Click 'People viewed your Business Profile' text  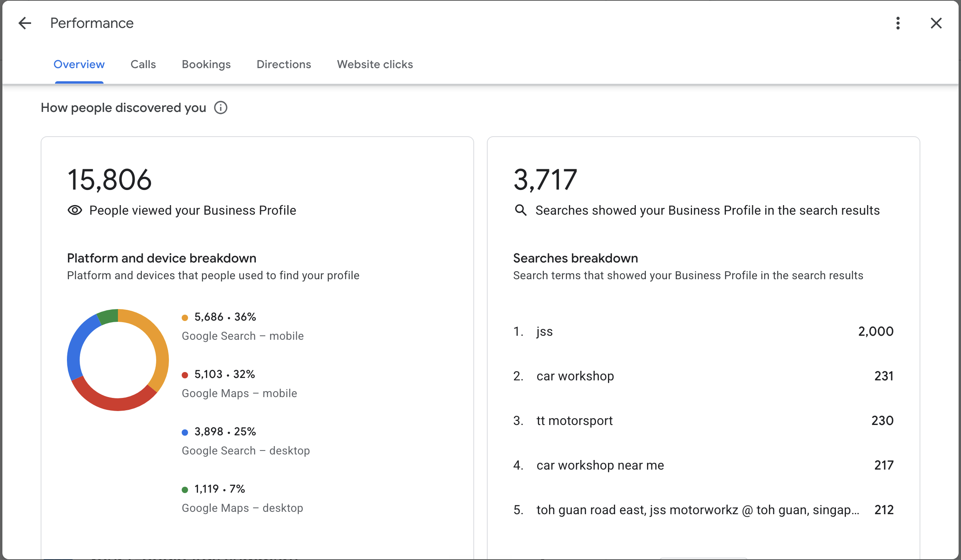click(x=193, y=210)
